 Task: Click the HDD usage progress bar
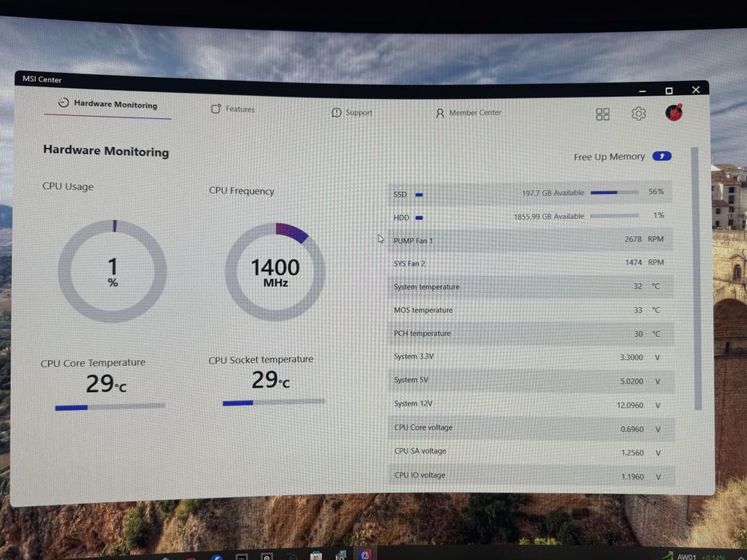click(615, 216)
